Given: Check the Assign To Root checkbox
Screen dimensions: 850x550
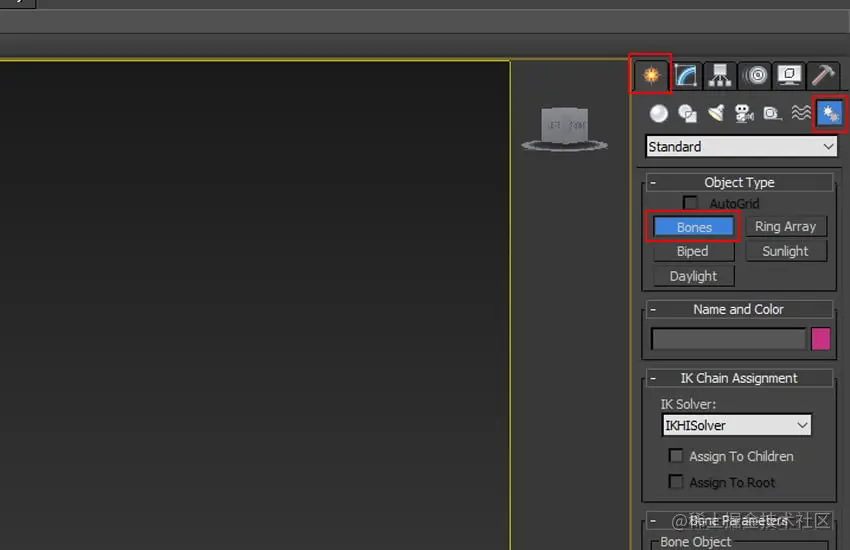Looking at the screenshot, I should (675, 481).
